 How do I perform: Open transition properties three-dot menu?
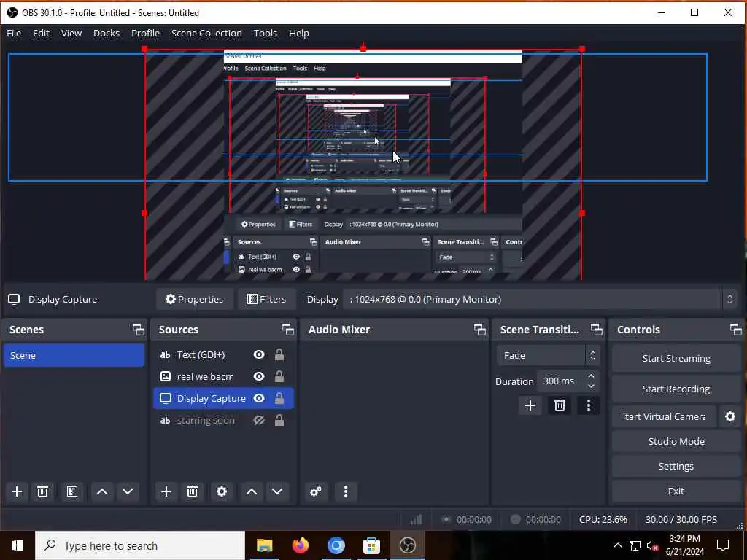[589, 405]
